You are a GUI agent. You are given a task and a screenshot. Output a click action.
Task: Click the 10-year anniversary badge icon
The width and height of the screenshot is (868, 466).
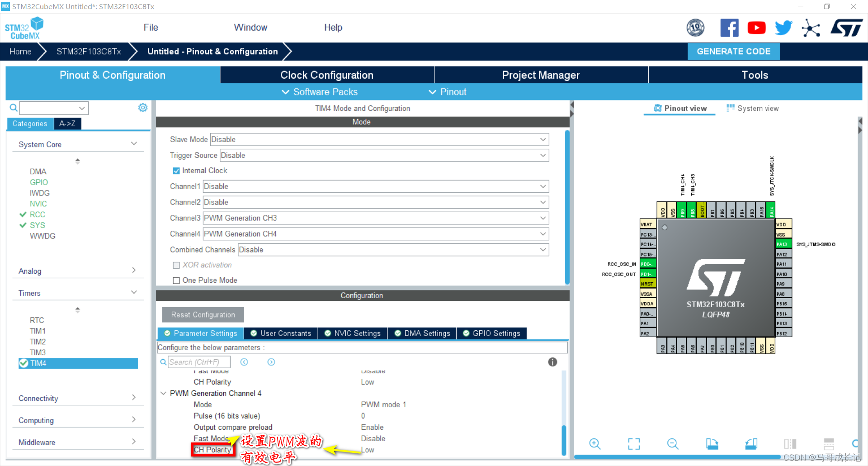click(x=695, y=28)
